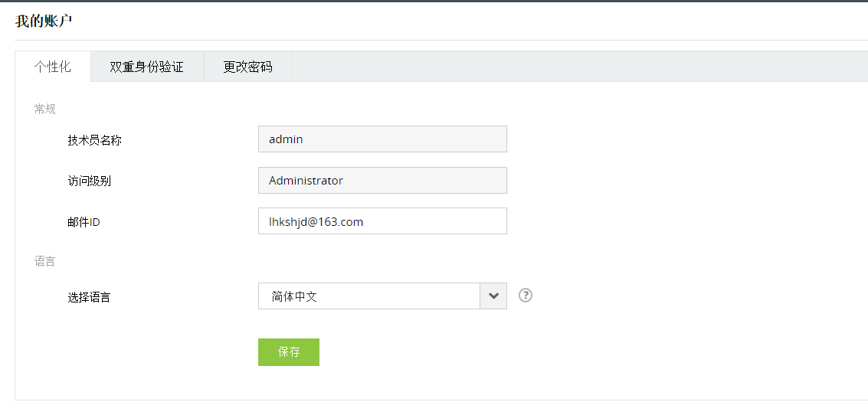Click the 常规 section heading
The width and height of the screenshot is (868, 402).
pyautogui.click(x=45, y=109)
